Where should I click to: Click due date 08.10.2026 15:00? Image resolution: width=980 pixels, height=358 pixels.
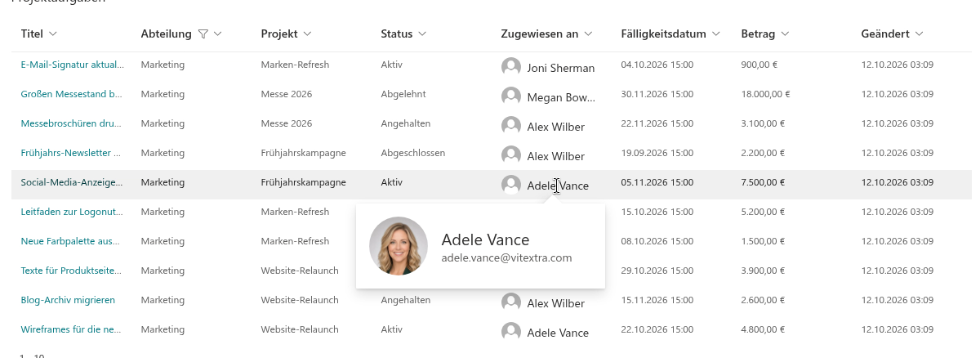(657, 241)
